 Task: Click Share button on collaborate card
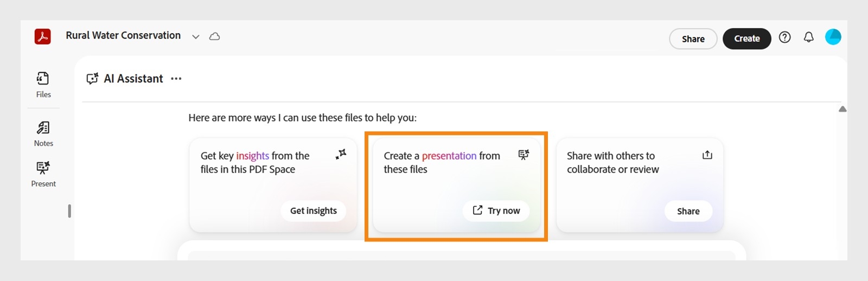point(688,211)
